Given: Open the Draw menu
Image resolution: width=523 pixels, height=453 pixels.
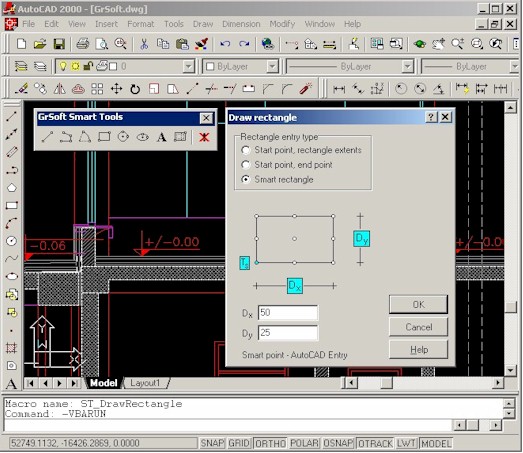Looking at the screenshot, I should pos(203,24).
